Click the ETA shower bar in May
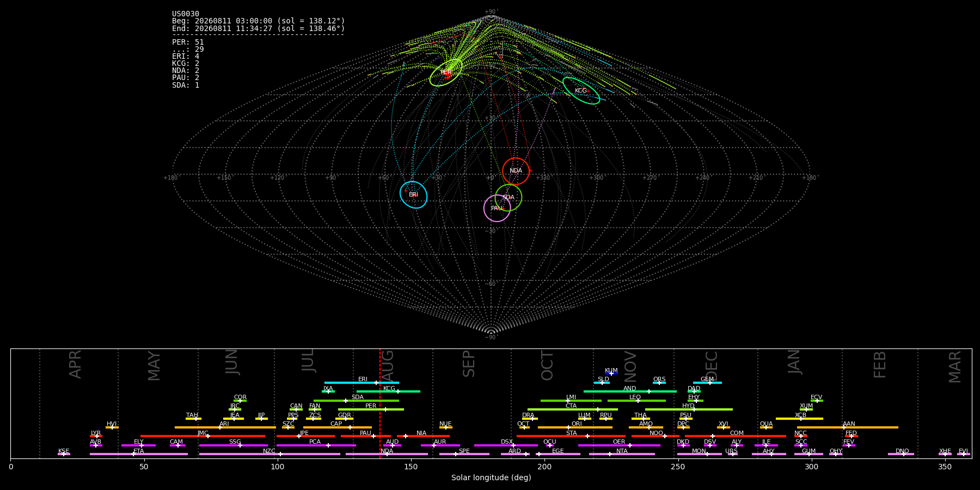Viewport: 980px width, 490px height. 139,454
